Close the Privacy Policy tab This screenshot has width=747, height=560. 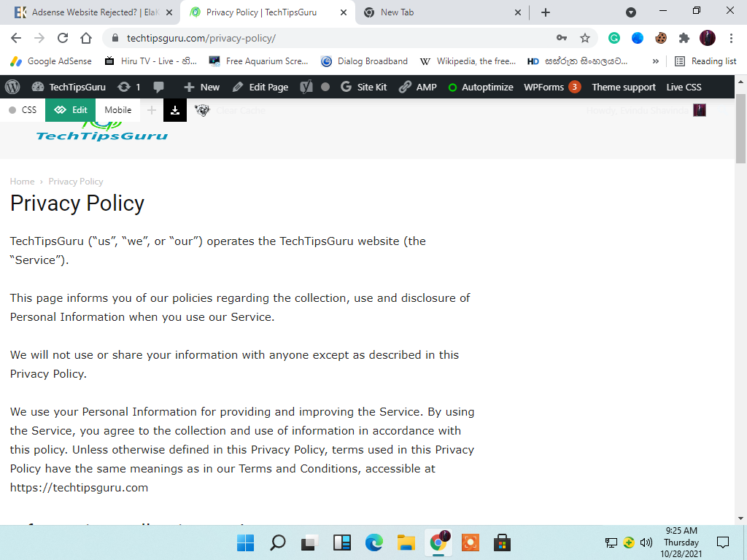(344, 12)
